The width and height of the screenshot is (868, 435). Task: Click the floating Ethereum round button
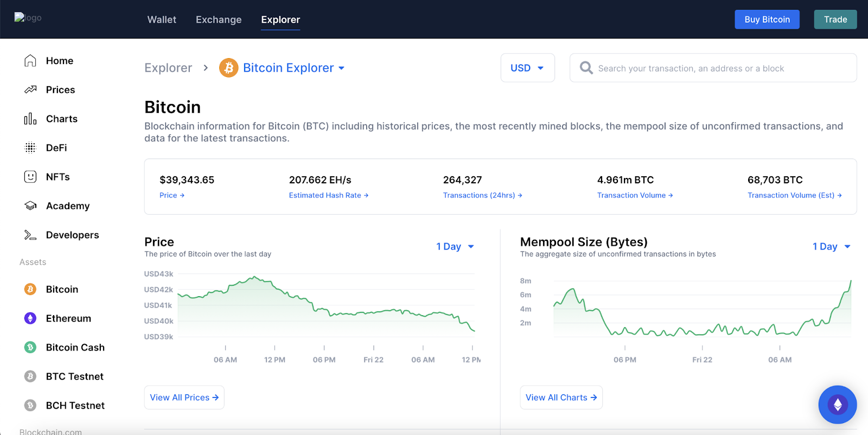point(838,405)
